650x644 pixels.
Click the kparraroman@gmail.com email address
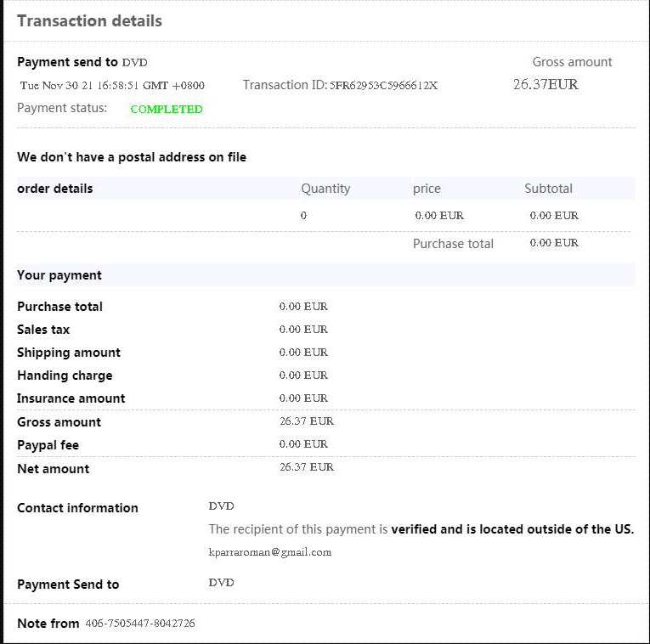pos(269,552)
